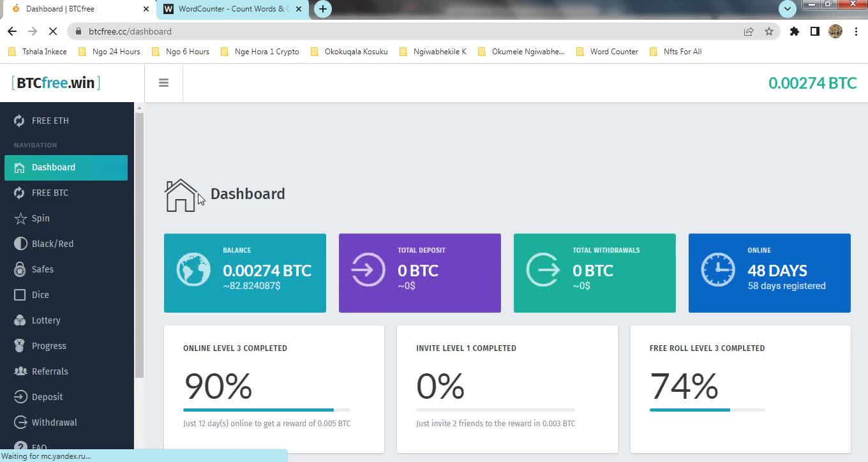
Task: Open the Ngiwabhekile K bookmark folder
Action: point(433,52)
